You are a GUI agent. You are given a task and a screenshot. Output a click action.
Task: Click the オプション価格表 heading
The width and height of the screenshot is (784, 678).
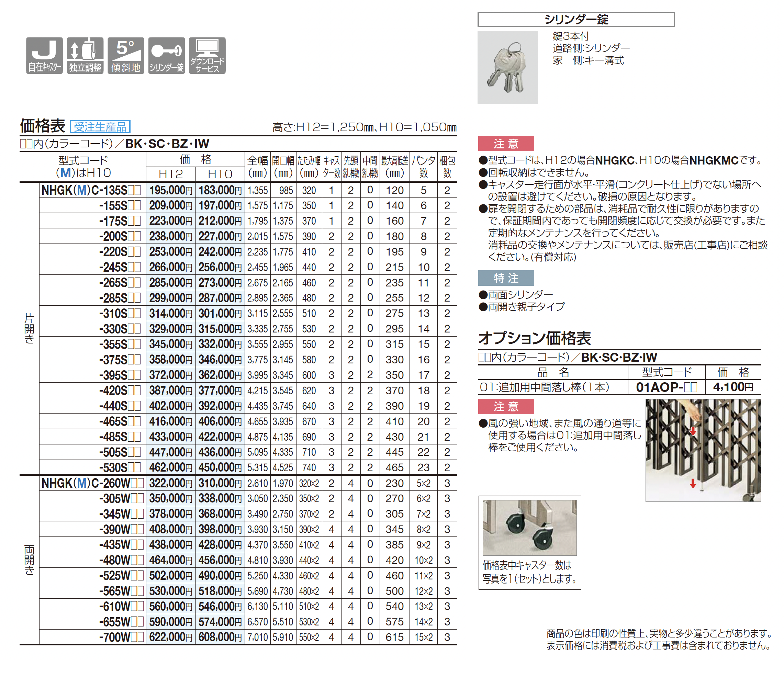tap(534, 338)
